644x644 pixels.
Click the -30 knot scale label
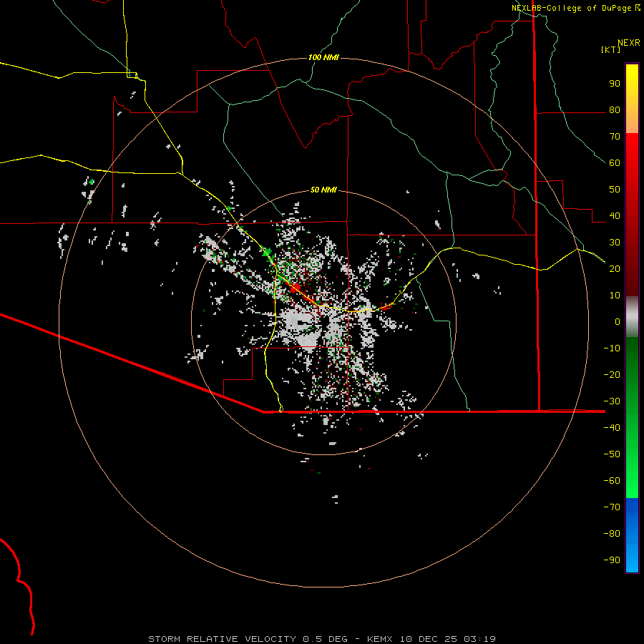coord(612,401)
